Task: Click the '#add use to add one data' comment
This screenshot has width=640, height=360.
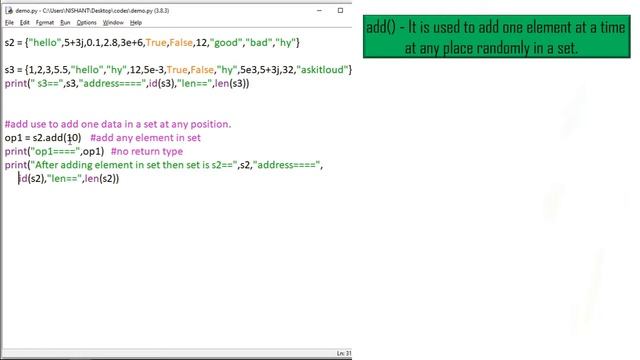Action: coord(118,124)
